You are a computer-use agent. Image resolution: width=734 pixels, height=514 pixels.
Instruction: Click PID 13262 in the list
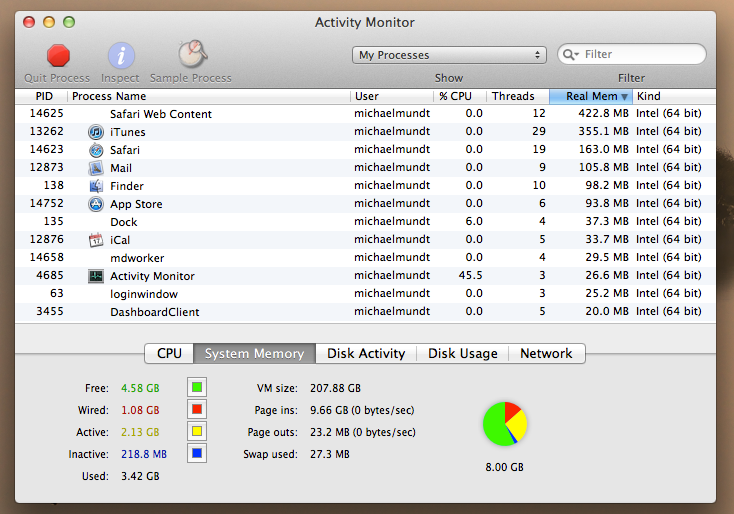46,132
